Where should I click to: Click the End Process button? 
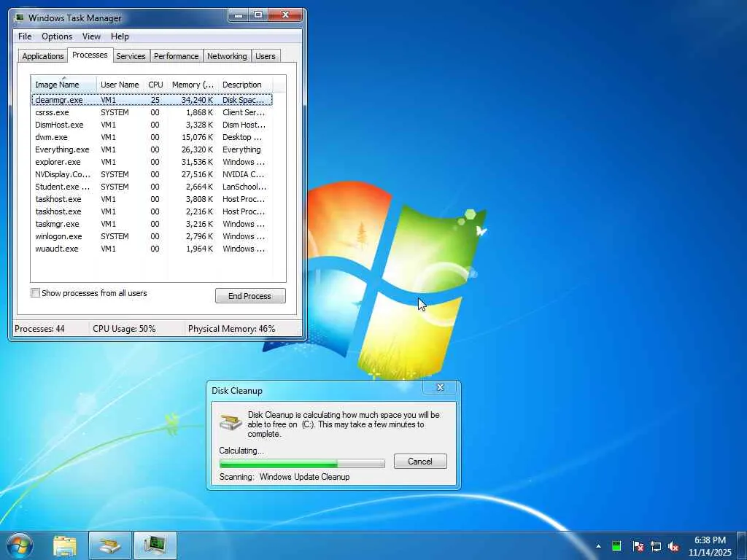250,296
